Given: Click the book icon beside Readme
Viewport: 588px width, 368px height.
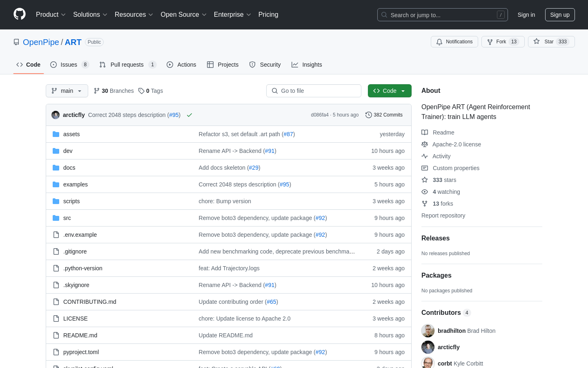Looking at the screenshot, I should point(425,132).
